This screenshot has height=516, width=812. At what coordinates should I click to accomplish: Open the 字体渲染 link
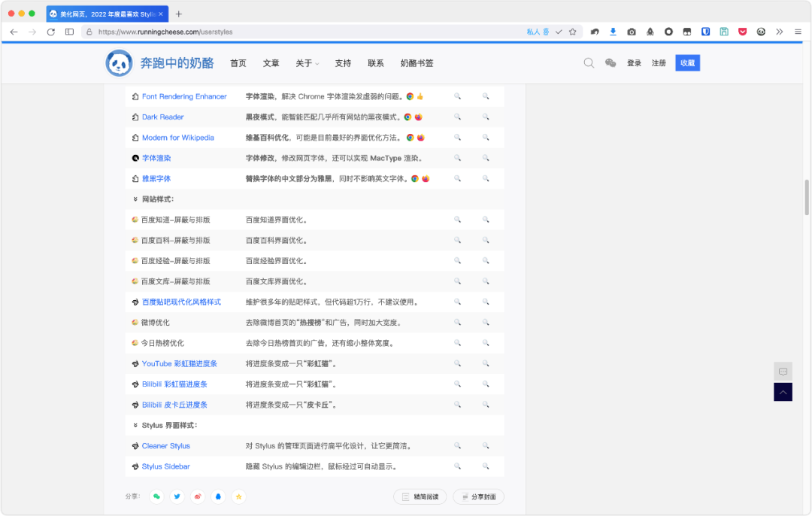(x=156, y=158)
